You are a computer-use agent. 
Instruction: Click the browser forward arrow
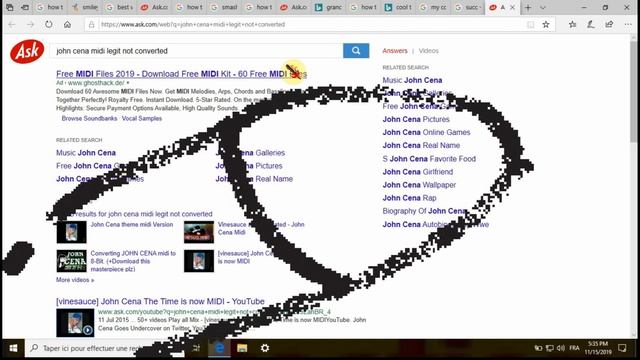point(31,24)
